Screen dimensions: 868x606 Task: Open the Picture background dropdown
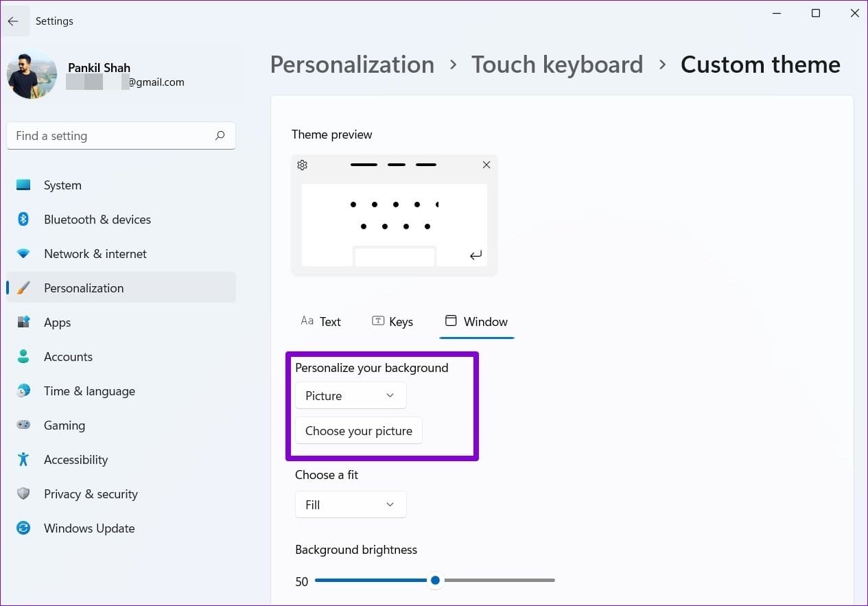click(x=350, y=395)
